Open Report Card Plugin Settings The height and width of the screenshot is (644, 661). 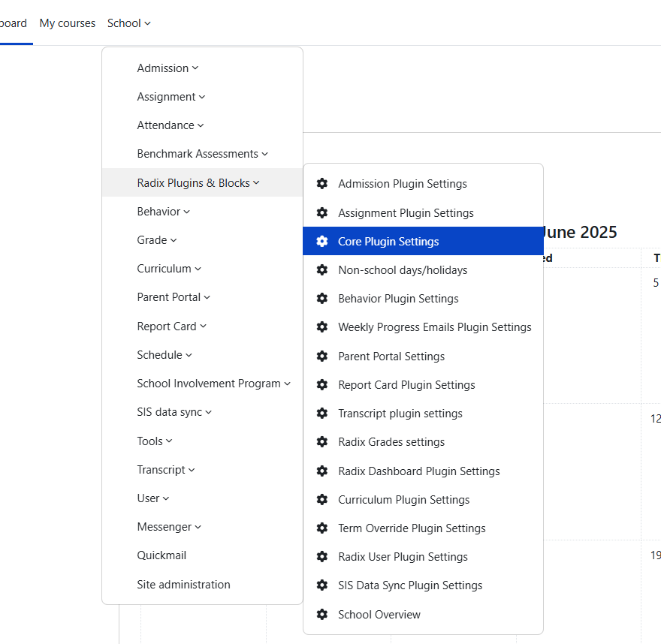[406, 385]
